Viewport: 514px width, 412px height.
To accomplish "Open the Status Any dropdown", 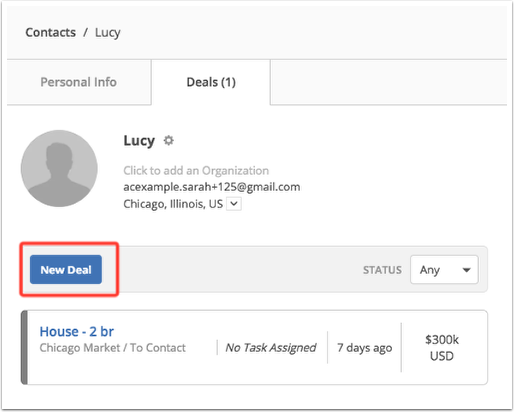I will coord(444,270).
